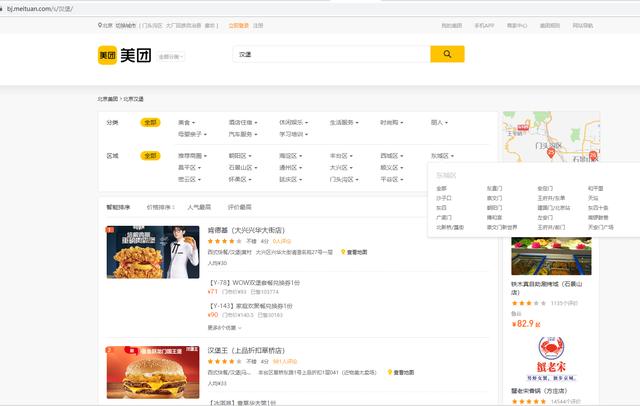640x406 pixels.
Task: Choose 王府井/东单 in 东城区 popup
Action: tap(551, 198)
